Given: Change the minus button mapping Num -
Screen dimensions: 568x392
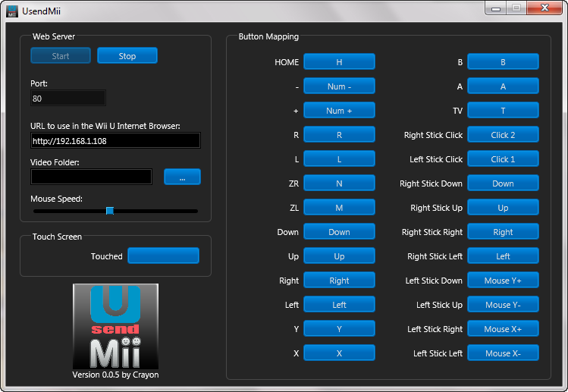Looking at the screenshot, I should pyautogui.click(x=339, y=86).
